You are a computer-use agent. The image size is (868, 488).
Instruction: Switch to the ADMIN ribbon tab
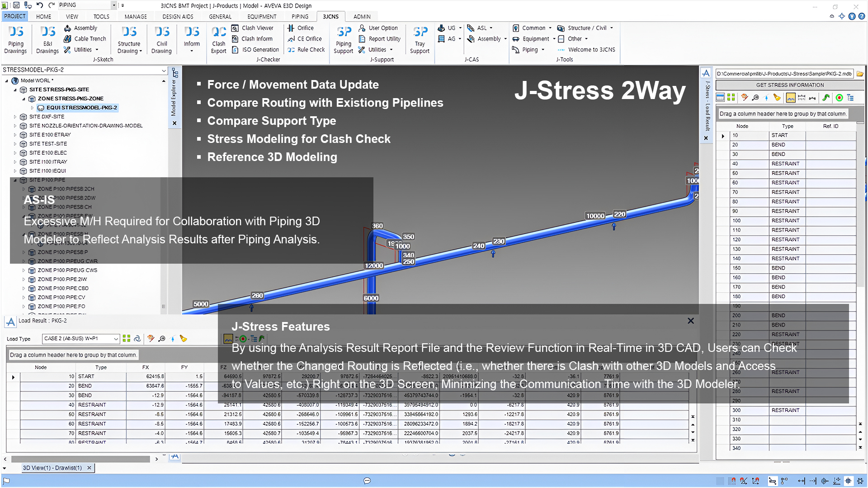(x=362, y=16)
